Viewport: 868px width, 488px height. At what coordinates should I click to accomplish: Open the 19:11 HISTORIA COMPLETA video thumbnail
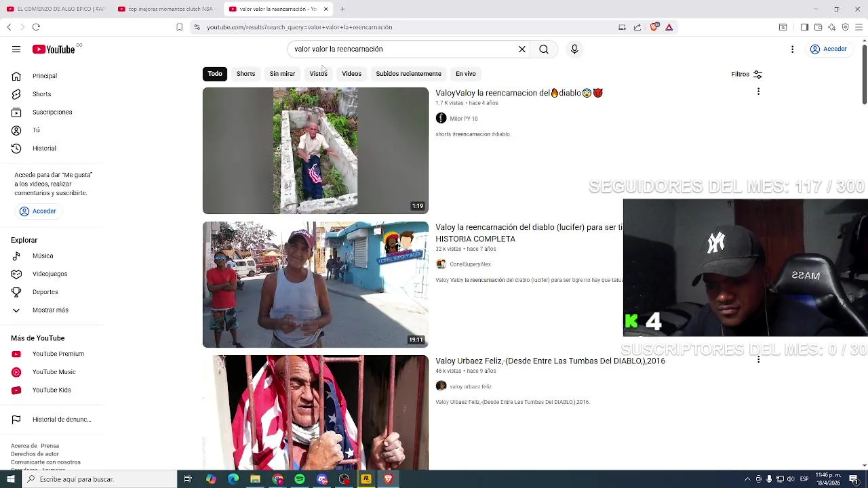coord(315,285)
